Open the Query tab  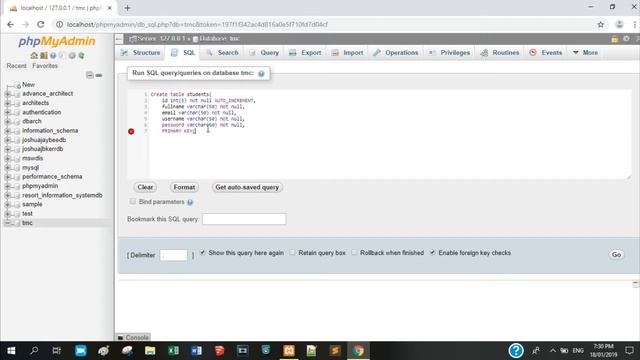tap(264, 53)
